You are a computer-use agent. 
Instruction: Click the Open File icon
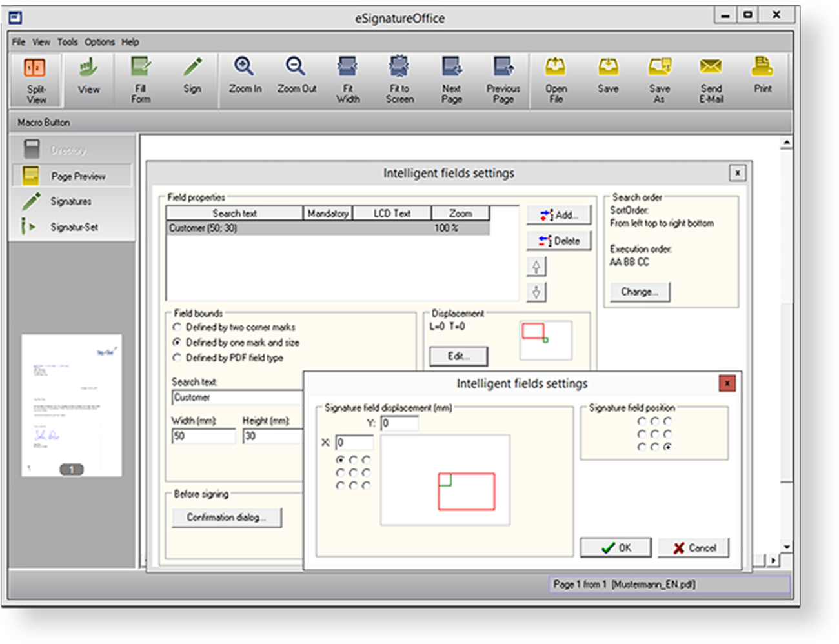(x=556, y=80)
